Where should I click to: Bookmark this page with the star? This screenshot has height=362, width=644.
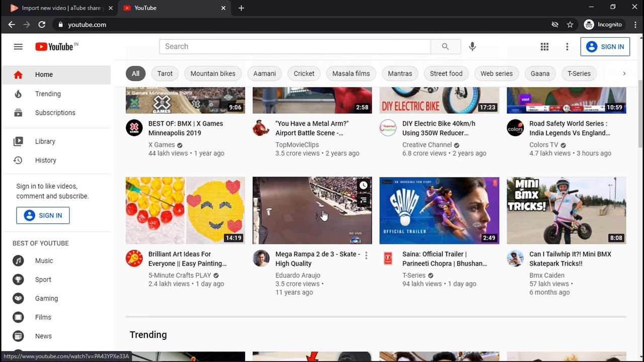point(570,25)
